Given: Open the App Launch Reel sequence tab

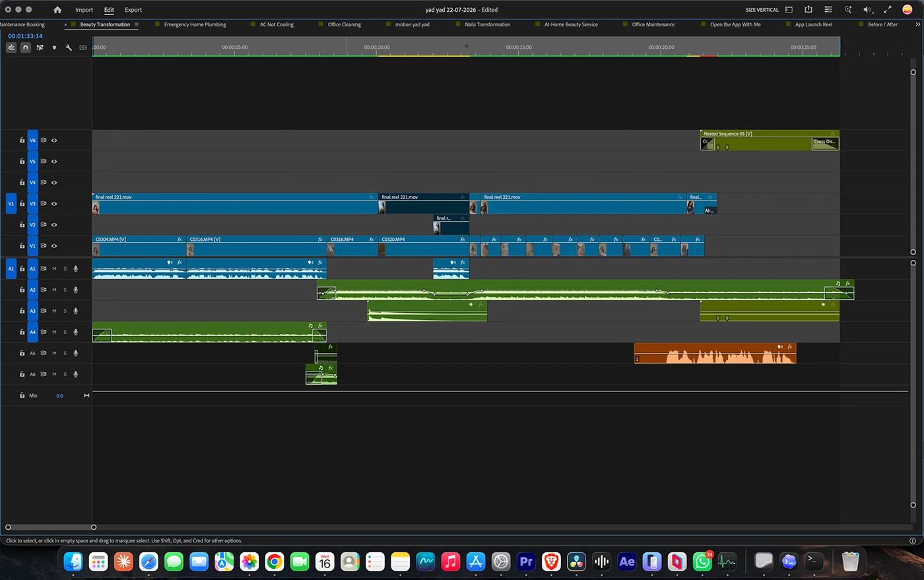Looking at the screenshot, I should click(x=814, y=24).
